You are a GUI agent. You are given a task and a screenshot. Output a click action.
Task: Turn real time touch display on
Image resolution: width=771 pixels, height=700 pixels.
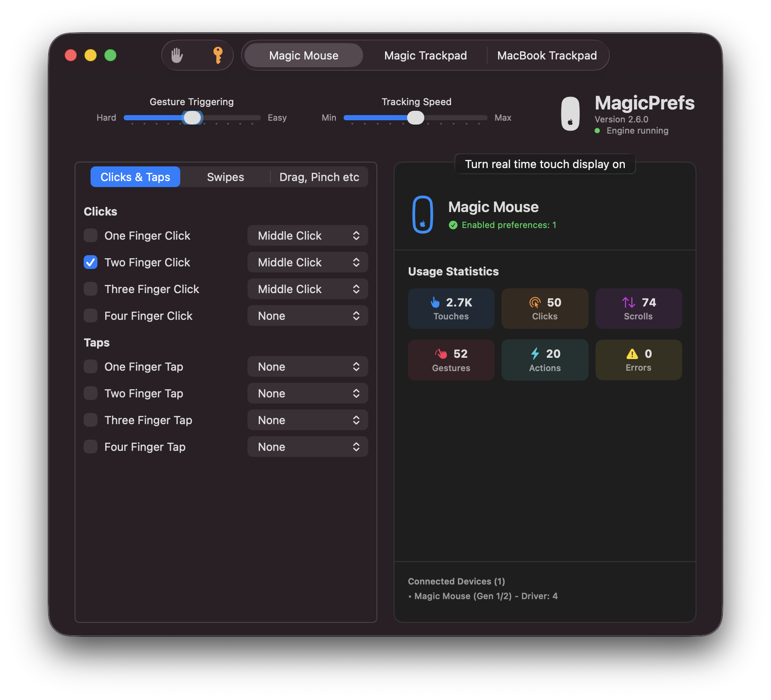coord(545,164)
